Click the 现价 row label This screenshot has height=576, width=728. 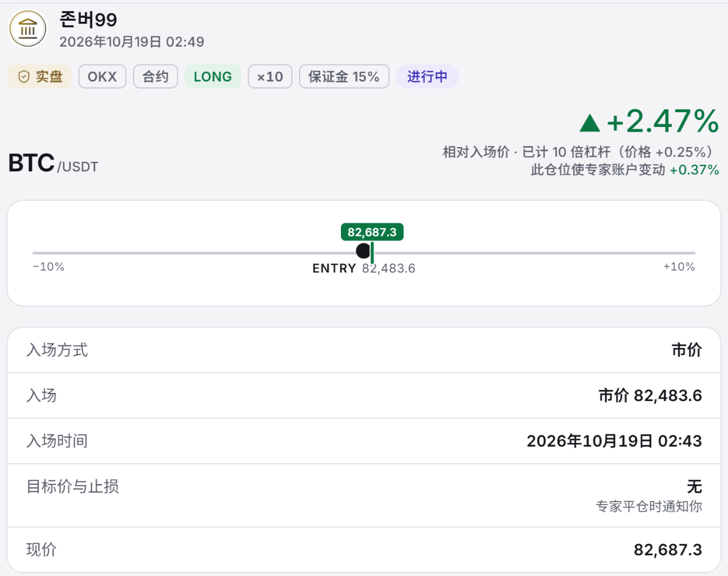tap(42, 550)
